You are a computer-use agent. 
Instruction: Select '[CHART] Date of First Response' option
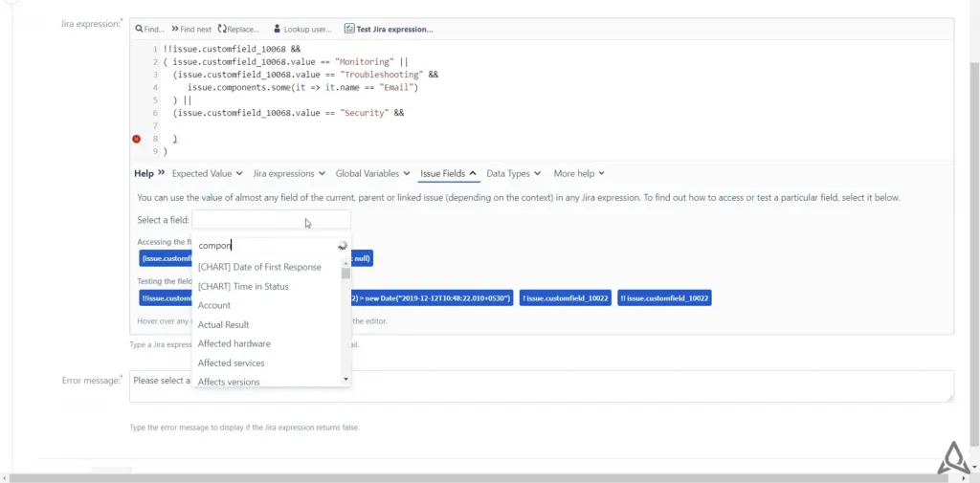click(x=259, y=268)
